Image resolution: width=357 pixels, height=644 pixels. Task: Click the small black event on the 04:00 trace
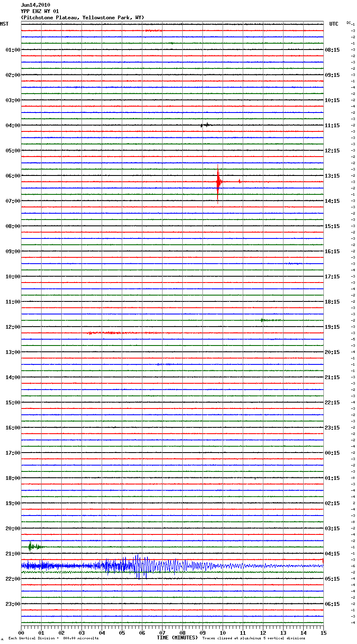[x=206, y=125]
